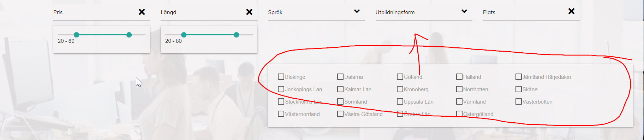The image size is (644, 140).
Task: Check the Blekinge checkbox
Action: pos(281,77)
